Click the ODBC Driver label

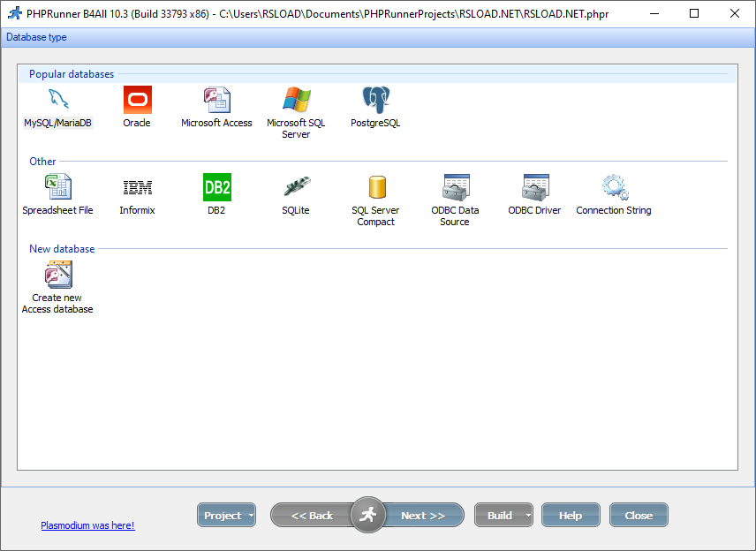point(534,210)
